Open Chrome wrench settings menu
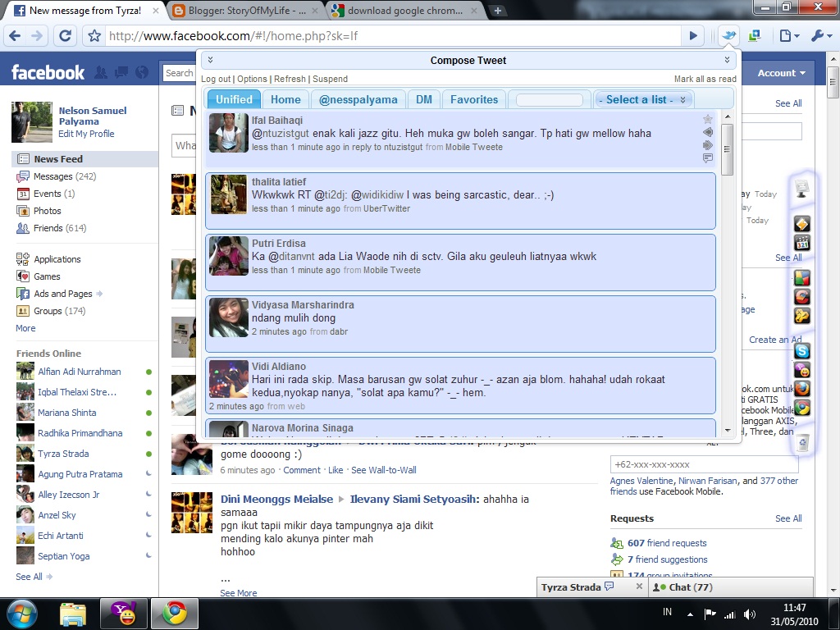This screenshot has height=630, width=840. coord(820,36)
